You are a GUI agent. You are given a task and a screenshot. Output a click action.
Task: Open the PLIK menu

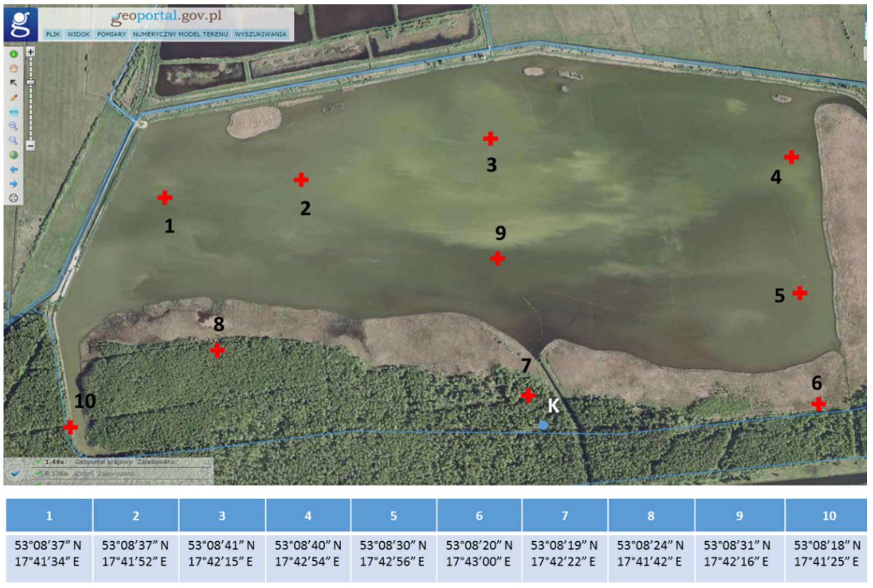pyautogui.click(x=53, y=34)
